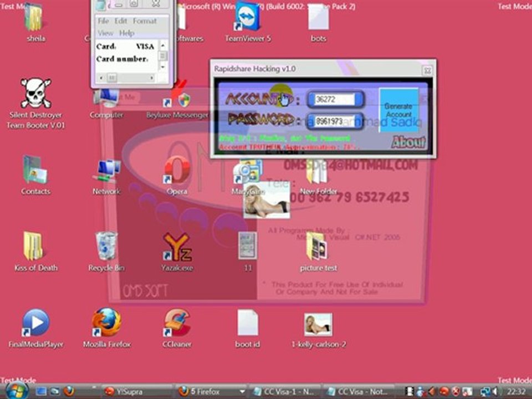Open Help menu in Notepad window

(x=126, y=33)
